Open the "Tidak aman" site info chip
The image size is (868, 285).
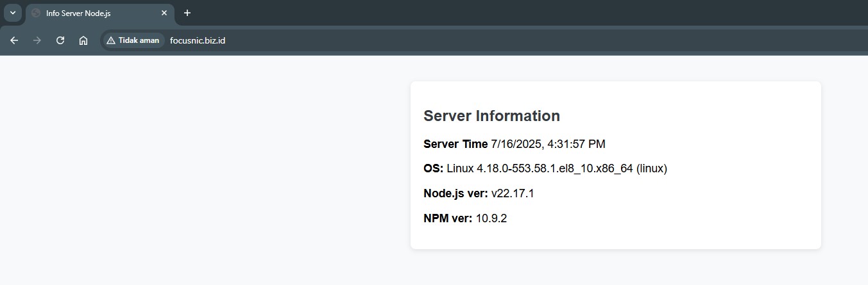tap(133, 40)
